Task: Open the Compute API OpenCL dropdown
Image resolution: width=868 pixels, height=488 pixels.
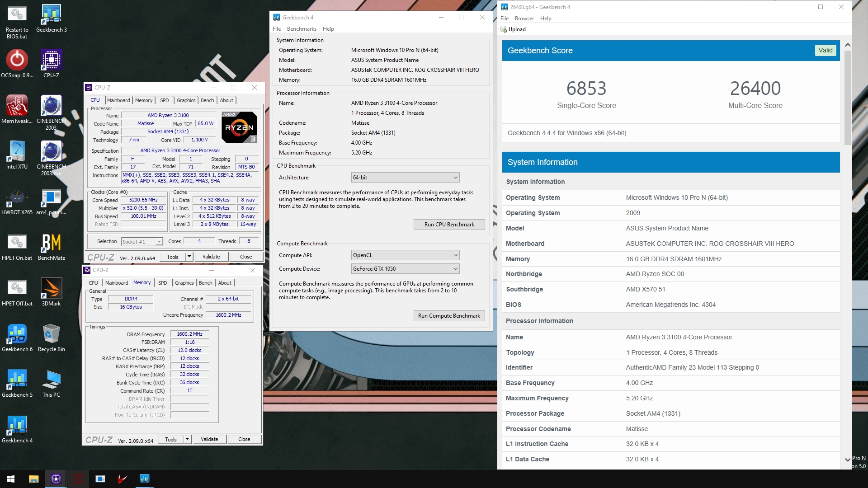Action: coord(405,255)
